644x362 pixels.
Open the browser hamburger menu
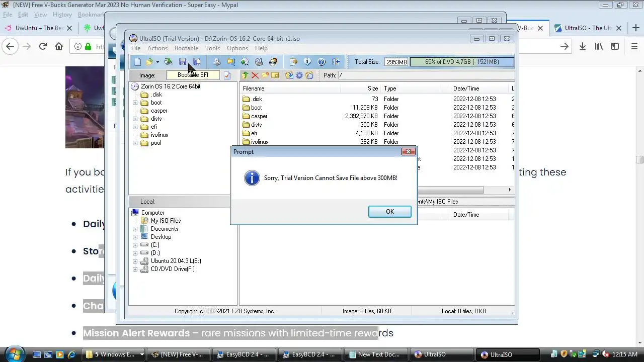tap(634, 46)
